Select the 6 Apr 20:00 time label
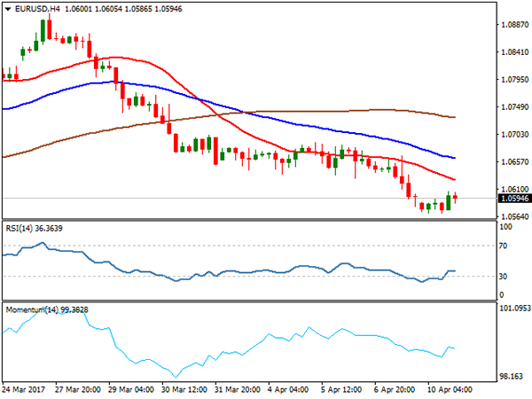Image resolution: width=532 pixels, height=399 pixels. tap(395, 389)
